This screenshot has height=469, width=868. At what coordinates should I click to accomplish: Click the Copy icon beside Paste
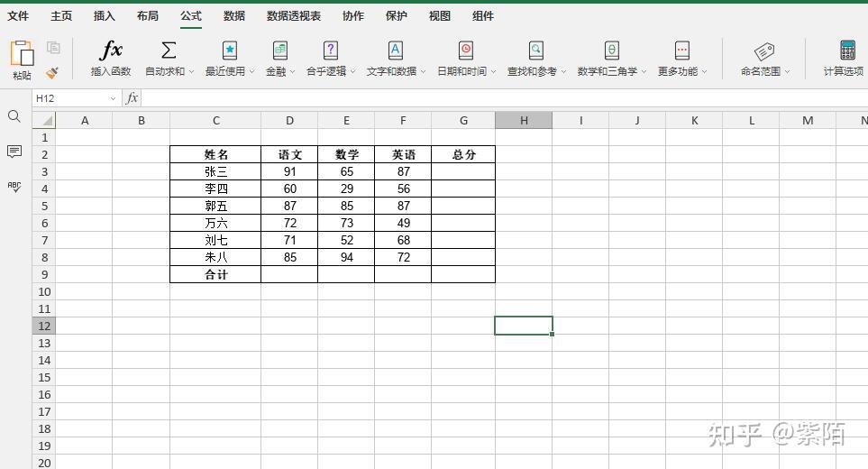pyautogui.click(x=54, y=48)
